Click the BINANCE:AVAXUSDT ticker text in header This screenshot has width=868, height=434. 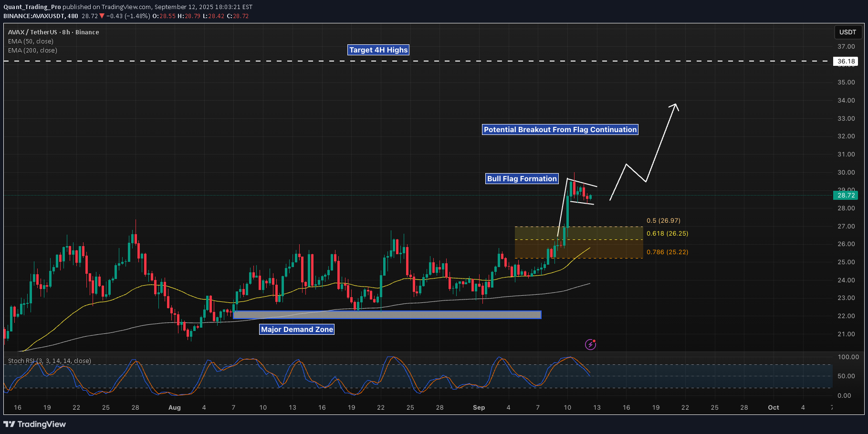coord(34,16)
